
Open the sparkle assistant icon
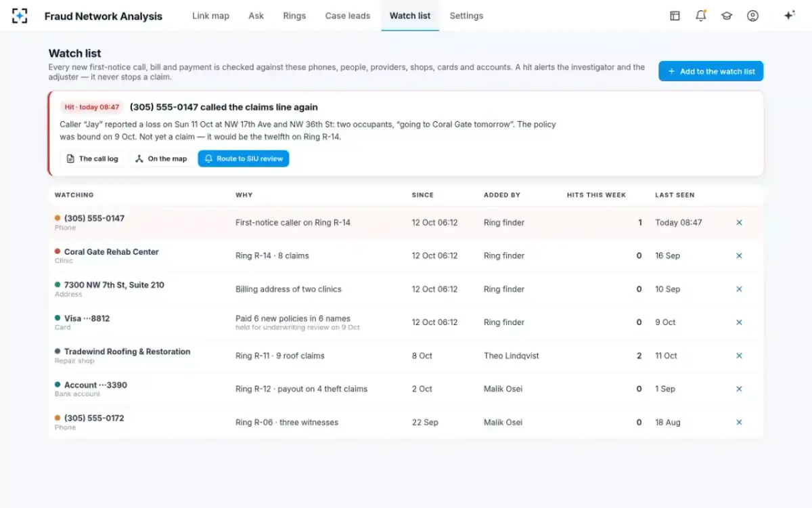789,16
